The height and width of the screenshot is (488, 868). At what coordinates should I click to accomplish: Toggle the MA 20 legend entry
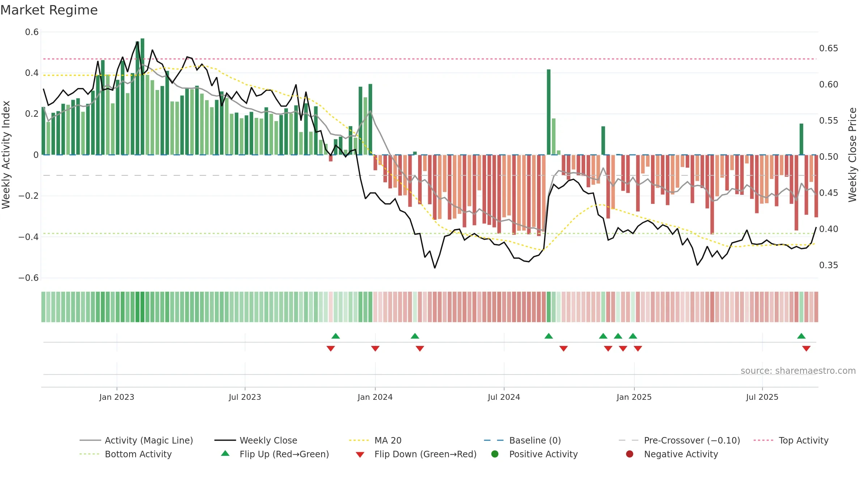(375, 440)
